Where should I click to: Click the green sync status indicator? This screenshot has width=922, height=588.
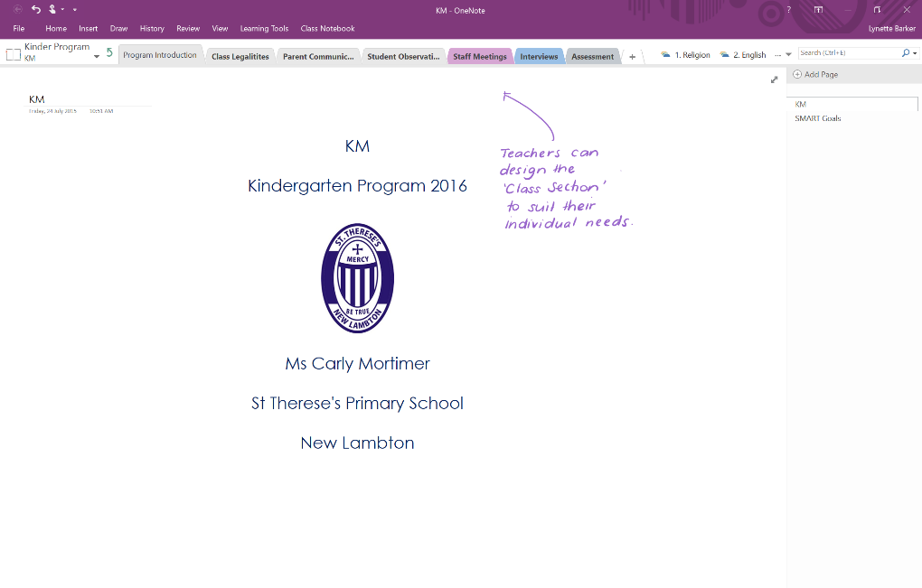(x=109, y=53)
